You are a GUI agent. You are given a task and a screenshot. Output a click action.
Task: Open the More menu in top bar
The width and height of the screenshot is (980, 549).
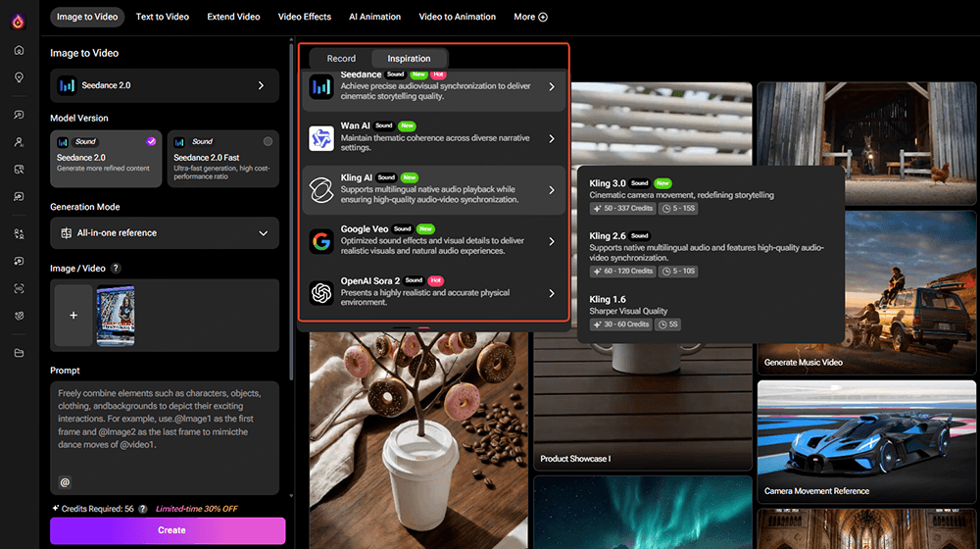530,17
